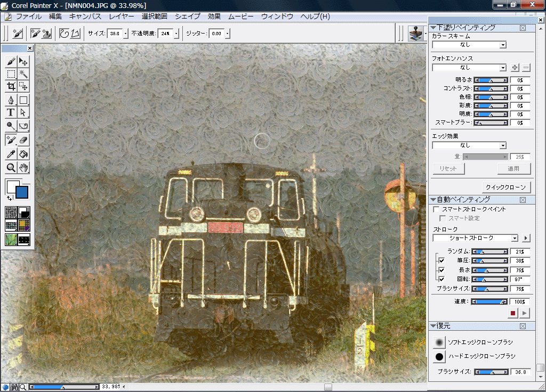Open the Weave selector
This screenshot has height=392, width=546.
pyautogui.click(x=24, y=225)
